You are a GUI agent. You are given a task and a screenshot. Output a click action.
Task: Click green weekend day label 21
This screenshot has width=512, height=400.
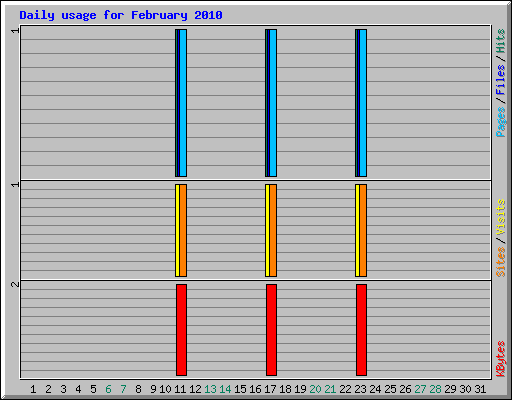point(330,389)
